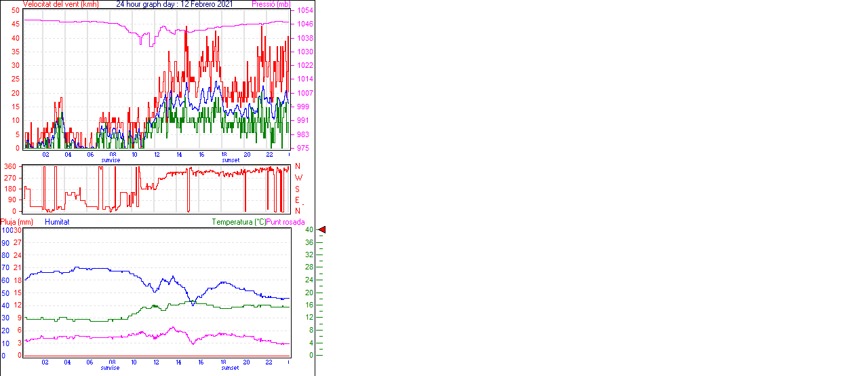Click 'sunrise' marker under the humidity graph

pos(111,368)
